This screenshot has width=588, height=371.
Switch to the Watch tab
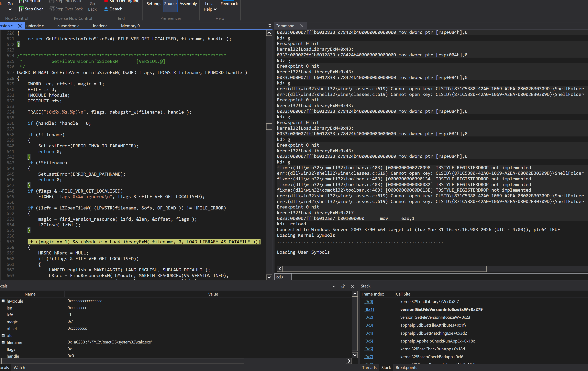click(x=19, y=368)
